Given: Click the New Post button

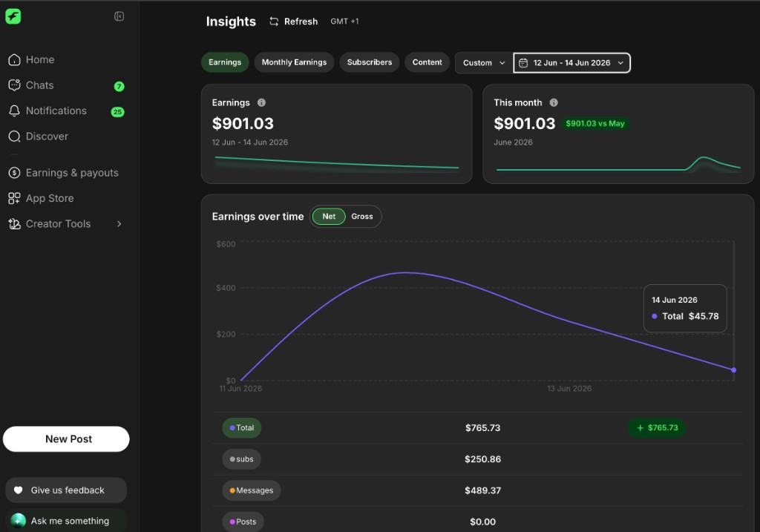Looking at the screenshot, I should pos(66,439).
